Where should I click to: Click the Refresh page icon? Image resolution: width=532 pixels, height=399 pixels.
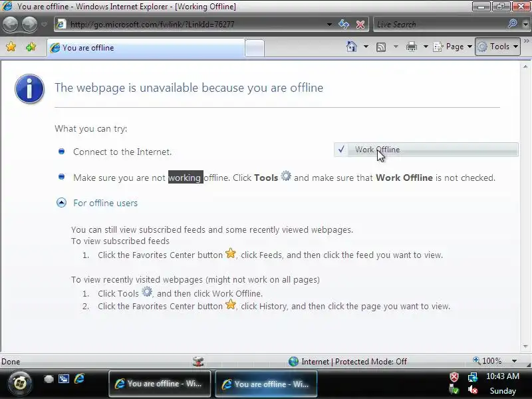(x=344, y=25)
